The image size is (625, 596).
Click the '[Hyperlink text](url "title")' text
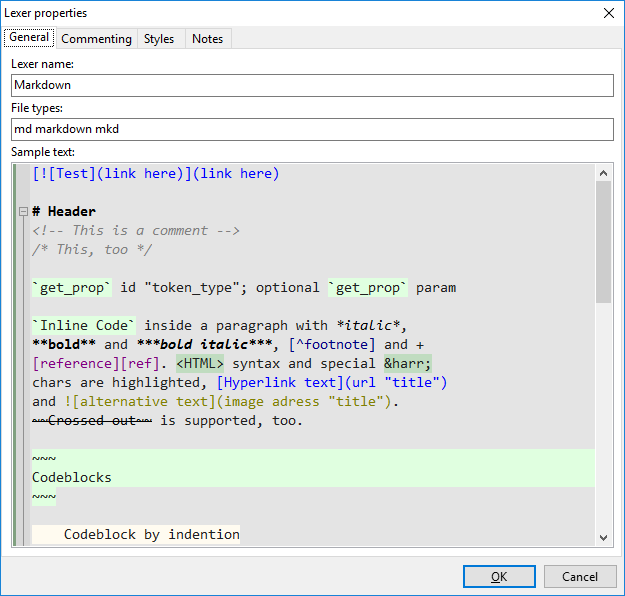332,383
